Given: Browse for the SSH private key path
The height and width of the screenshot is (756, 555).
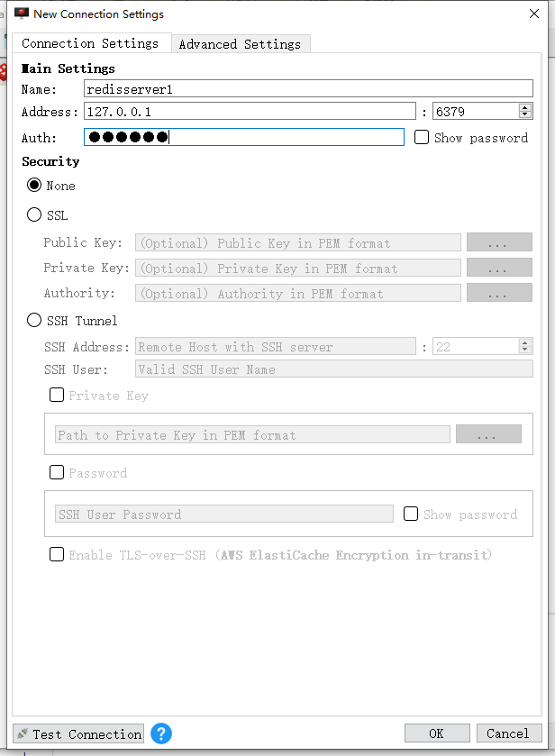Looking at the screenshot, I should pos(488,433).
